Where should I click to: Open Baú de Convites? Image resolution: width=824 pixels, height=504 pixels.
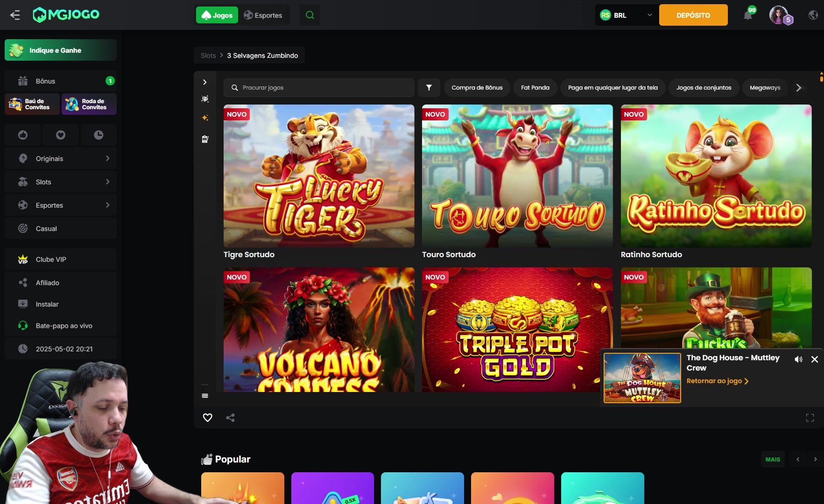click(32, 104)
